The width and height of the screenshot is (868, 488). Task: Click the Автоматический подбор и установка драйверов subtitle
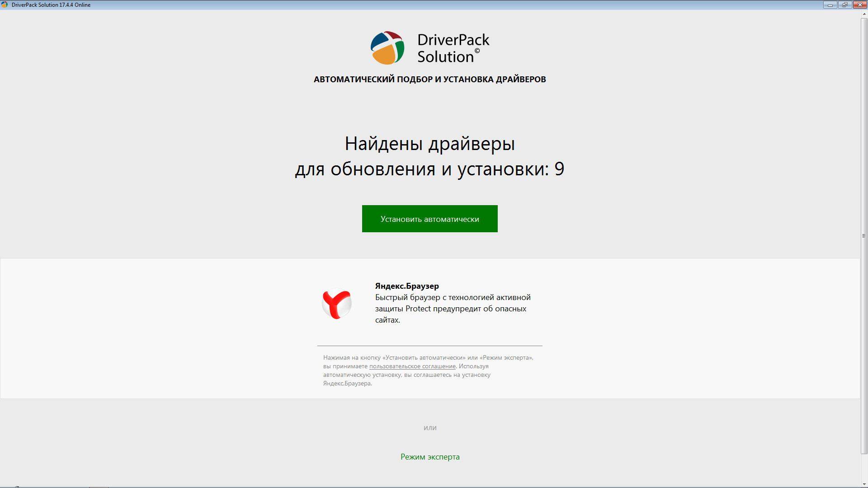point(429,79)
